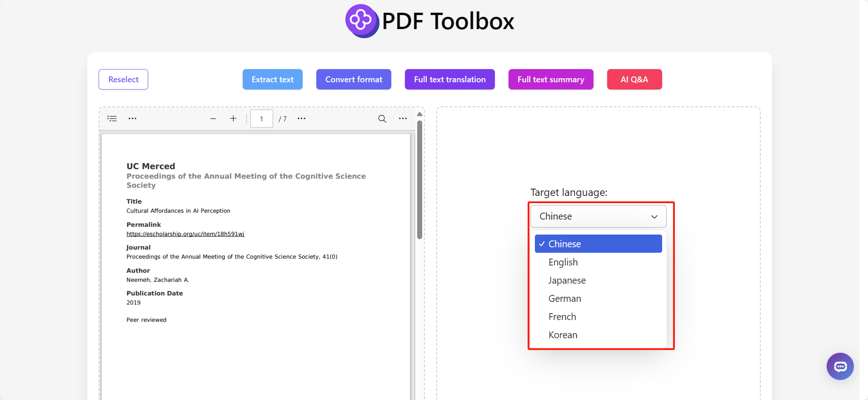Click the publication year '2019'

pyautogui.click(x=134, y=303)
